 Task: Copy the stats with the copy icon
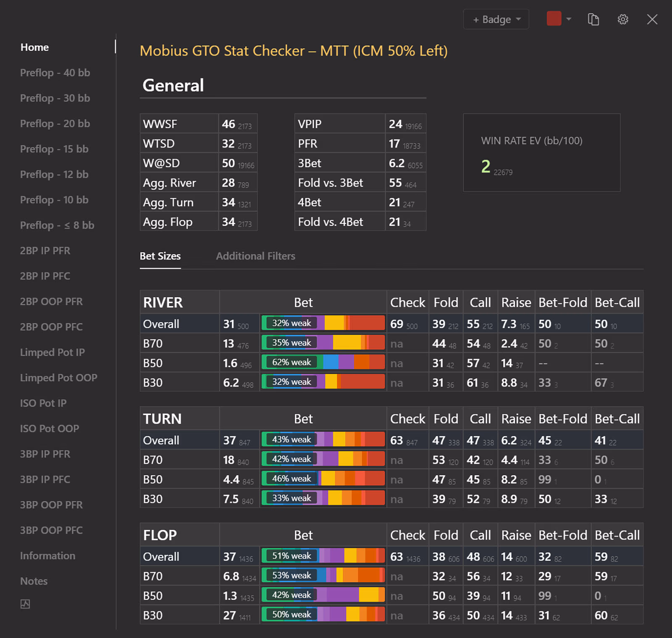coord(593,19)
